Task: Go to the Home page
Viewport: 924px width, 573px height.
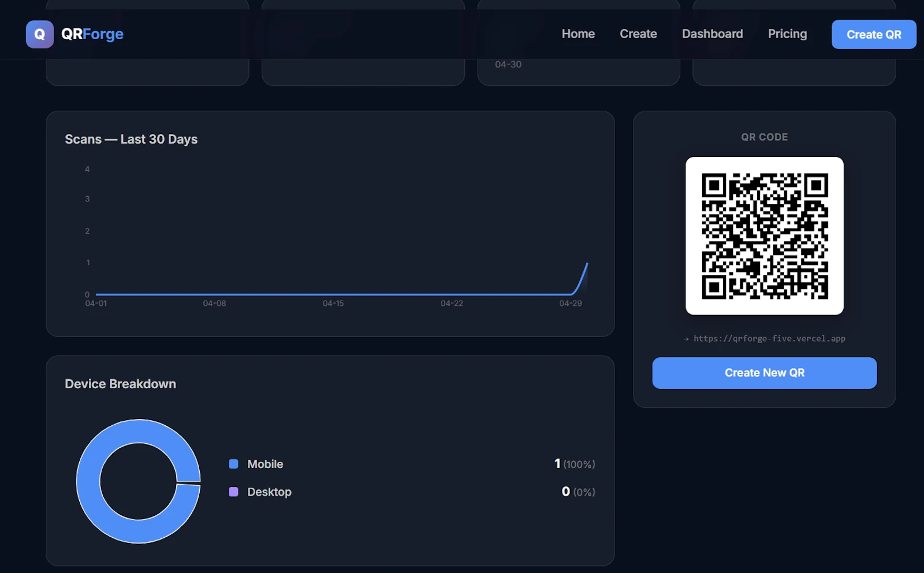Action: (x=578, y=34)
